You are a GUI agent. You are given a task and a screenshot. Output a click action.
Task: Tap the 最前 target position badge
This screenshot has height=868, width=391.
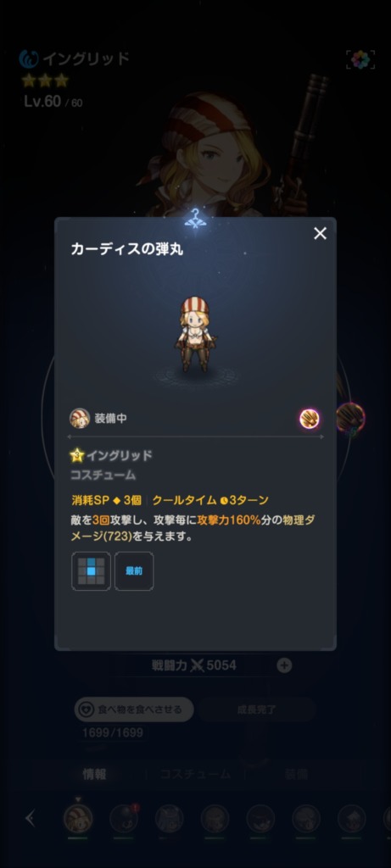(x=134, y=570)
